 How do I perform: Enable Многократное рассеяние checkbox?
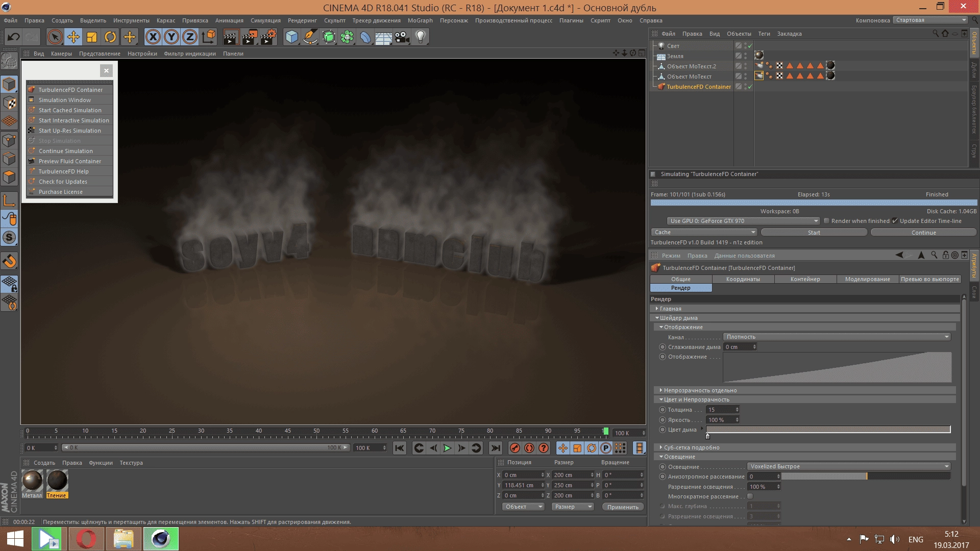[750, 496]
